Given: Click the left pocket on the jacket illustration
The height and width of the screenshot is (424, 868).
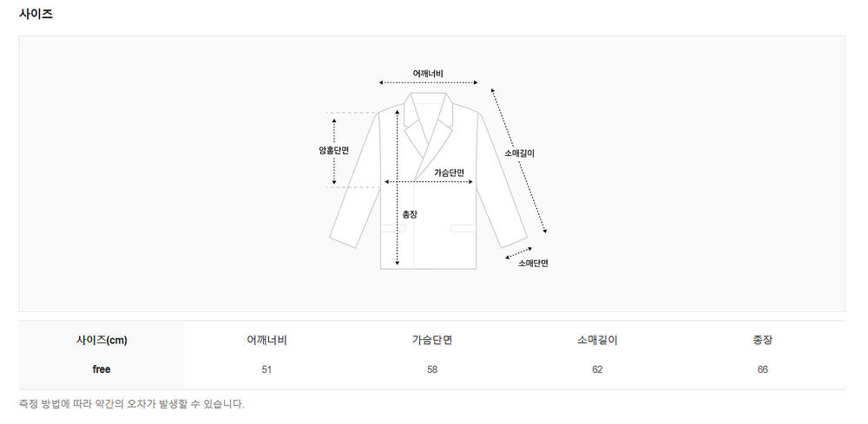Looking at the screenshot, I should coord(393,228).
